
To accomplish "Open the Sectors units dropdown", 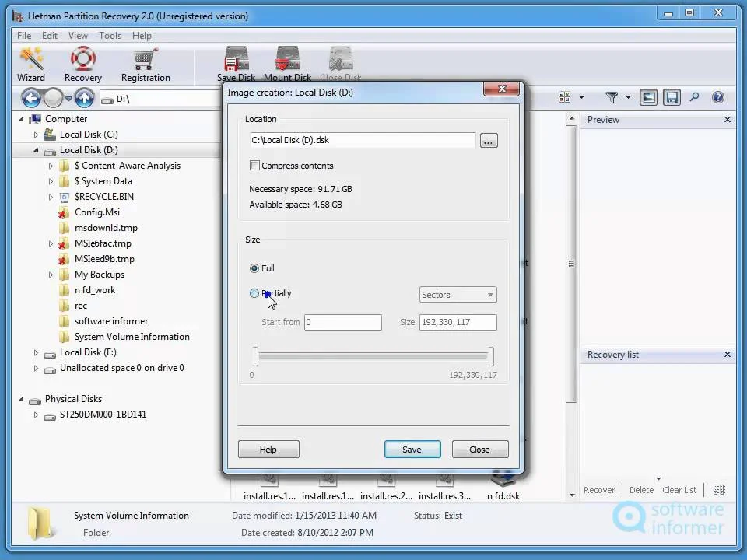I will point(458,295).
